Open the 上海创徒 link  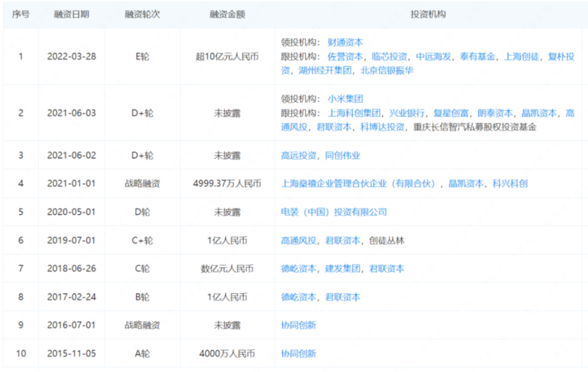522,57
